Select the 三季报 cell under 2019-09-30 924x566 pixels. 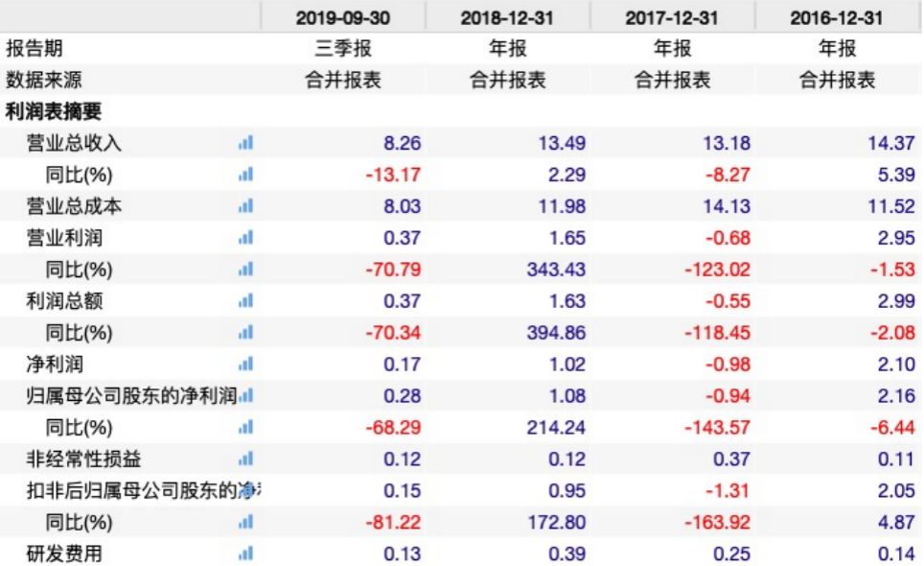tap(342, 49)
